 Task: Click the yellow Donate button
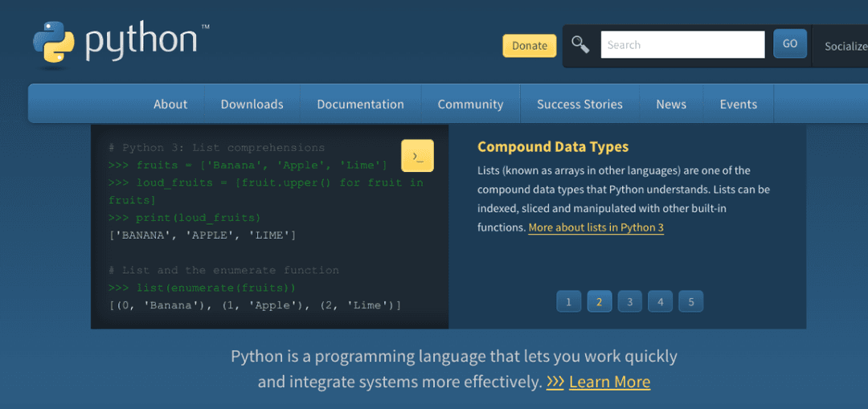530,46
